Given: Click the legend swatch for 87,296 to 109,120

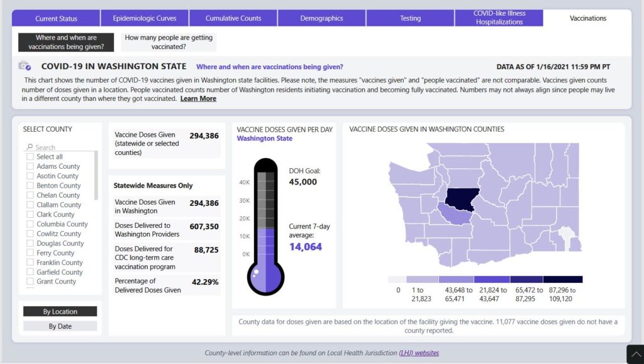Looking at the screenshot, I should [x=563, y=279].
